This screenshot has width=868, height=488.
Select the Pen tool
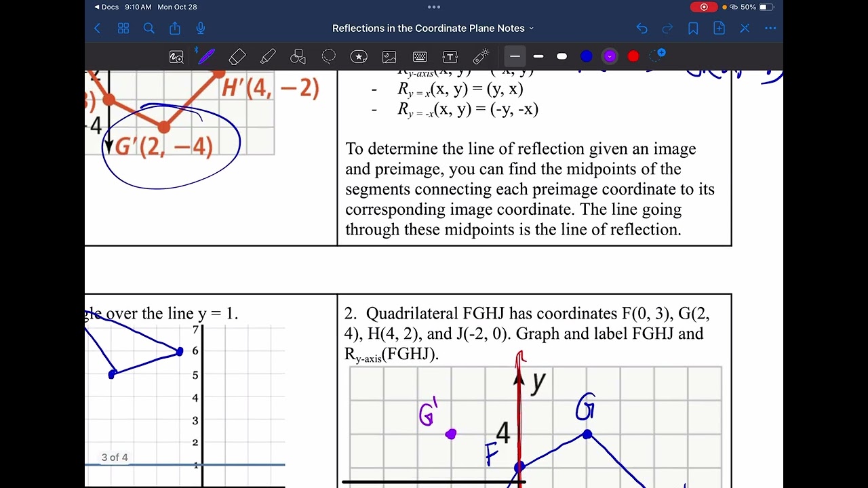pos(207,56)
